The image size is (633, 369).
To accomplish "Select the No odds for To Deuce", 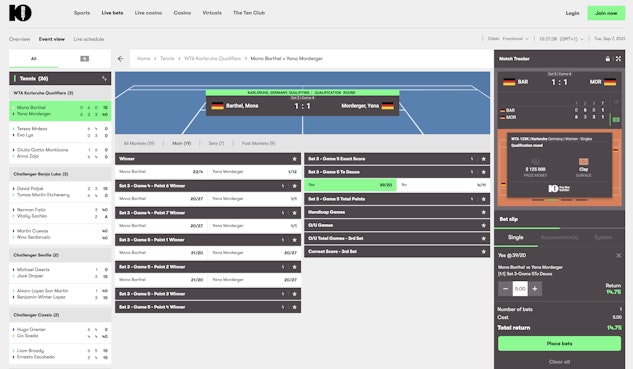I will pyautogui.click(x=444, y=185).
